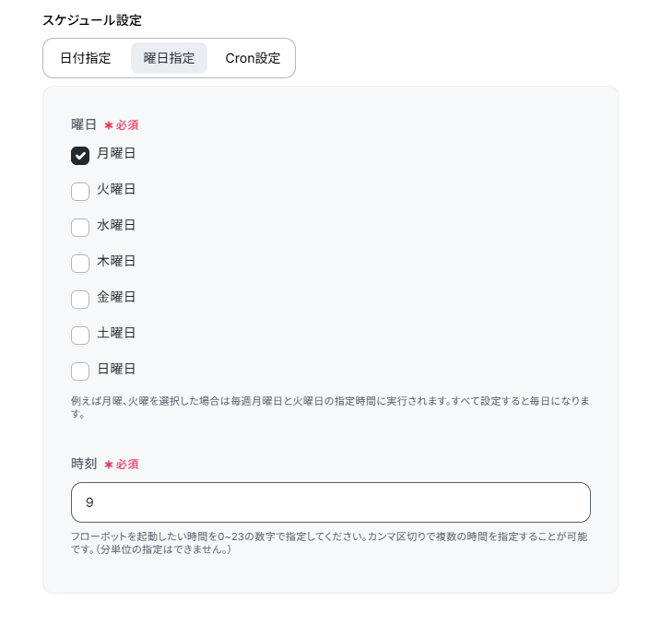
Task: Enable the 水曜日 checkbox
Action: click(80, 228)
